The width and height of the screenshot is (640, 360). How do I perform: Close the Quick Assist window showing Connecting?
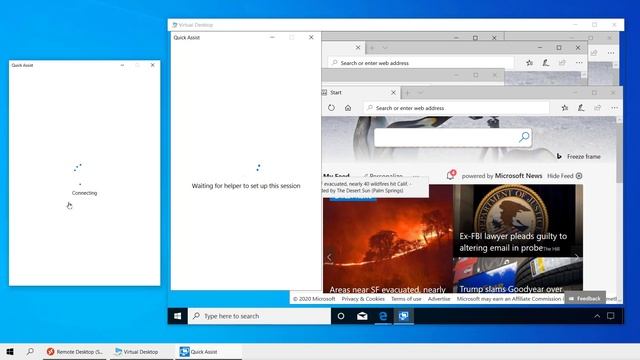tap(153, 65)
